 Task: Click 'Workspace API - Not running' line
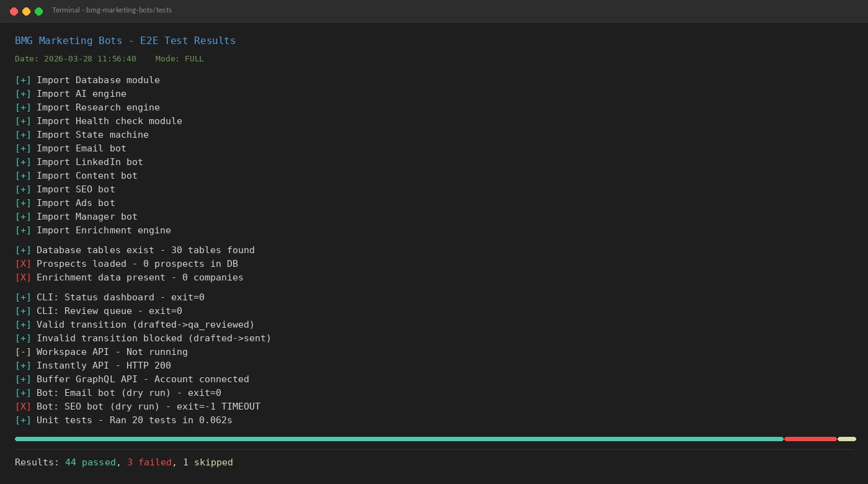pos(101,352)
